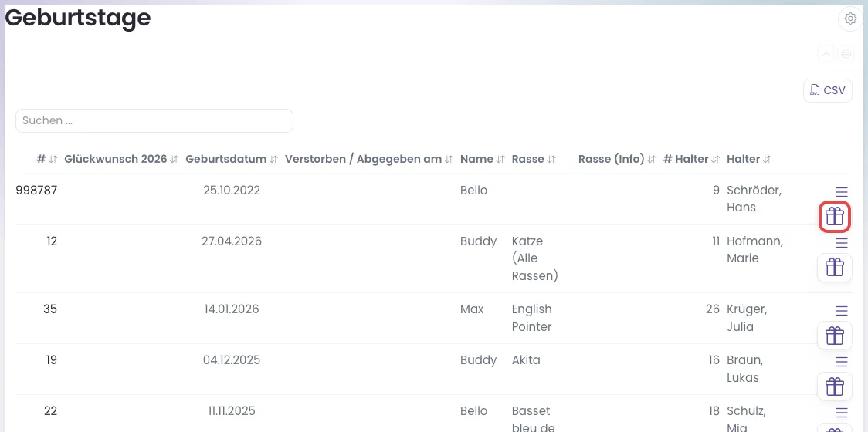Export the birthday table as CSV
The height and width of the screenshot is (432, 868).
(x=828, y=91)
